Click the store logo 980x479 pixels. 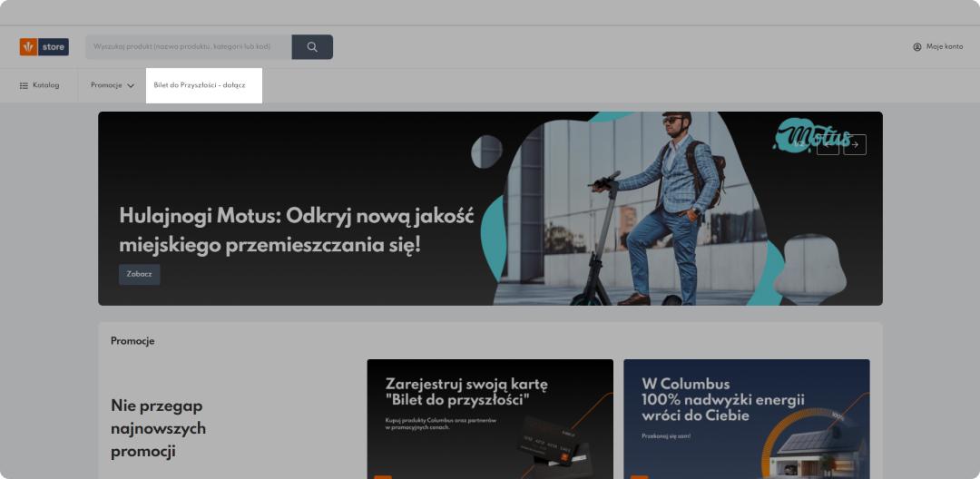click(44, 47)
